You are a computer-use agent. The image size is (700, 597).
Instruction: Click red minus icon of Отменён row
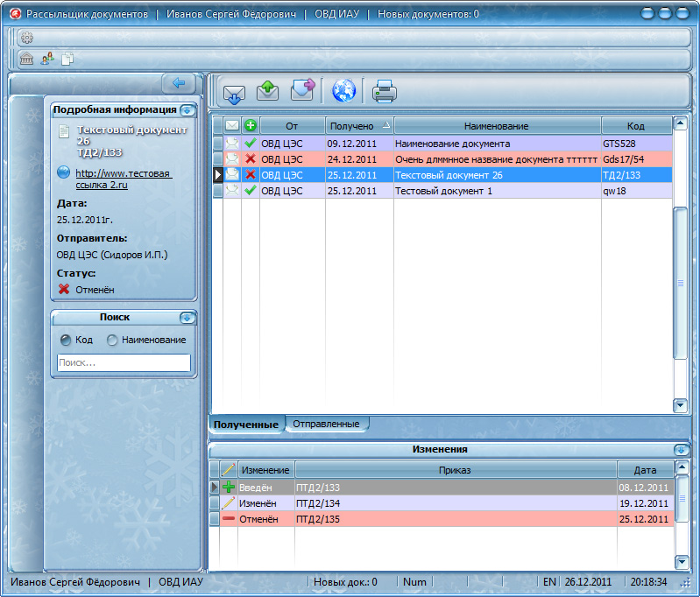229,519
